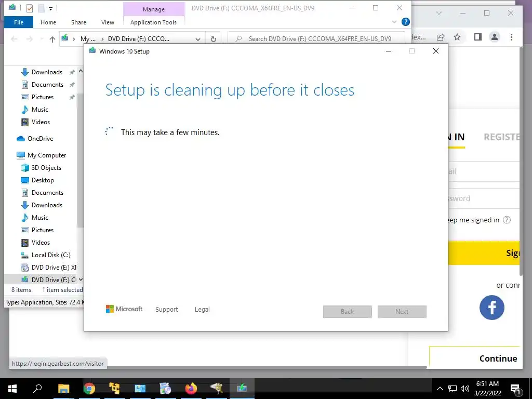Click the Continue button on Gearbest

[475, 358]
